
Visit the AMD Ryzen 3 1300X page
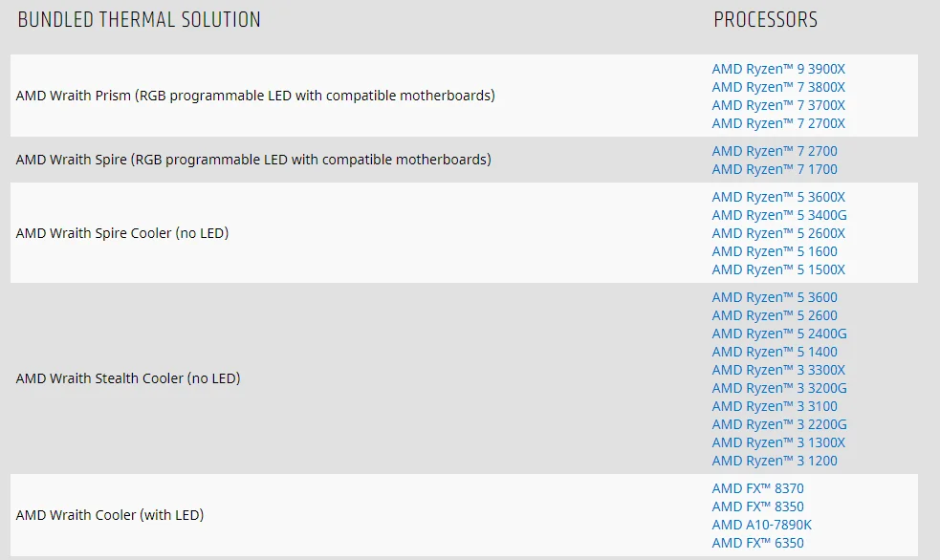pos(778,442)
